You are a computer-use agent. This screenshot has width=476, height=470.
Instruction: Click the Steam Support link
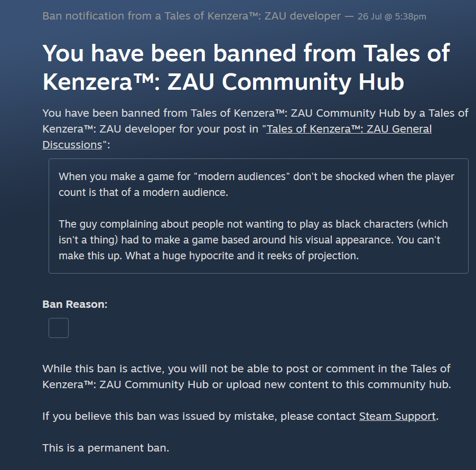pyautogui.click(x=397, y=416)
